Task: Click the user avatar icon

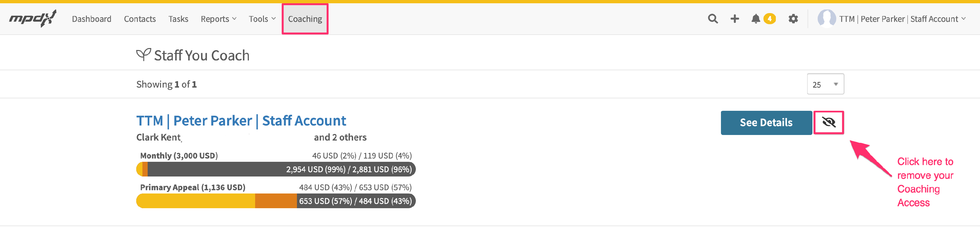Action: tap(826, 19)
